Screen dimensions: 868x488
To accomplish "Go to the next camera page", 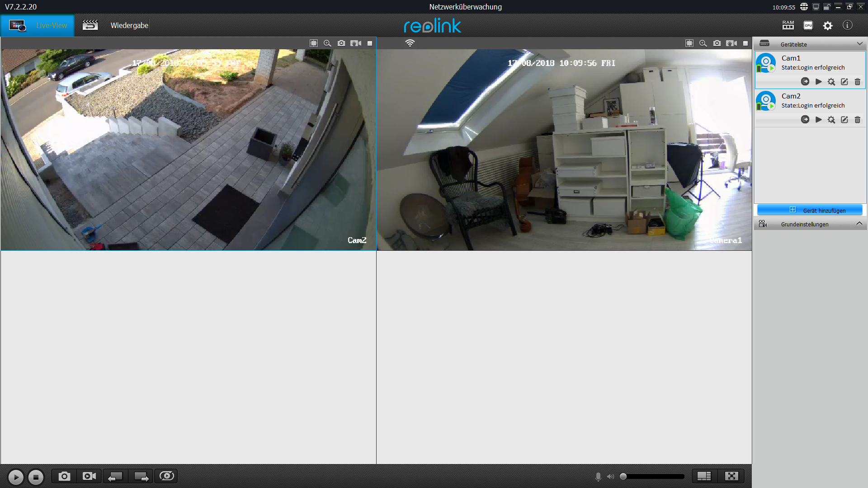I will 141,476.
